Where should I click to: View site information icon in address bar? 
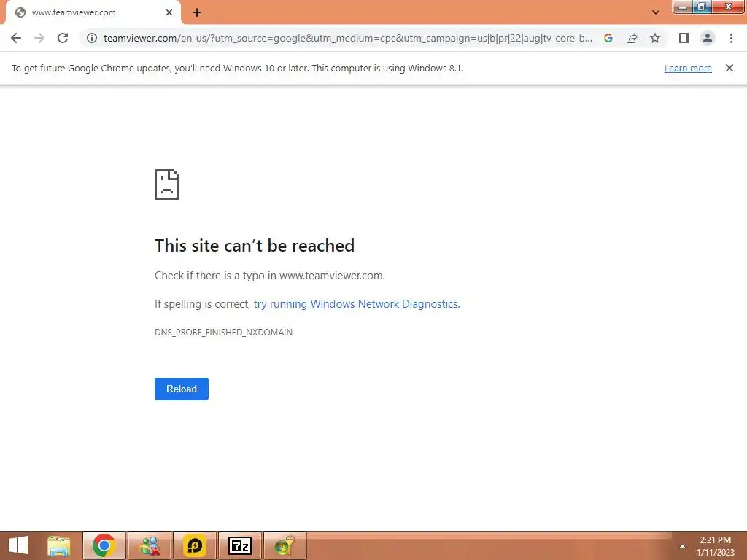(x=92, y=38)
